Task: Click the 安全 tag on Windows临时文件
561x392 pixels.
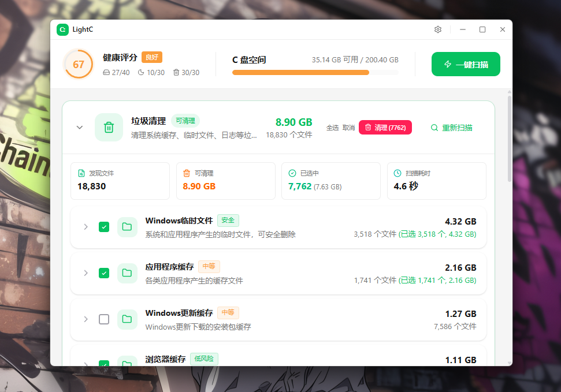Action: [x=228, y=221]
